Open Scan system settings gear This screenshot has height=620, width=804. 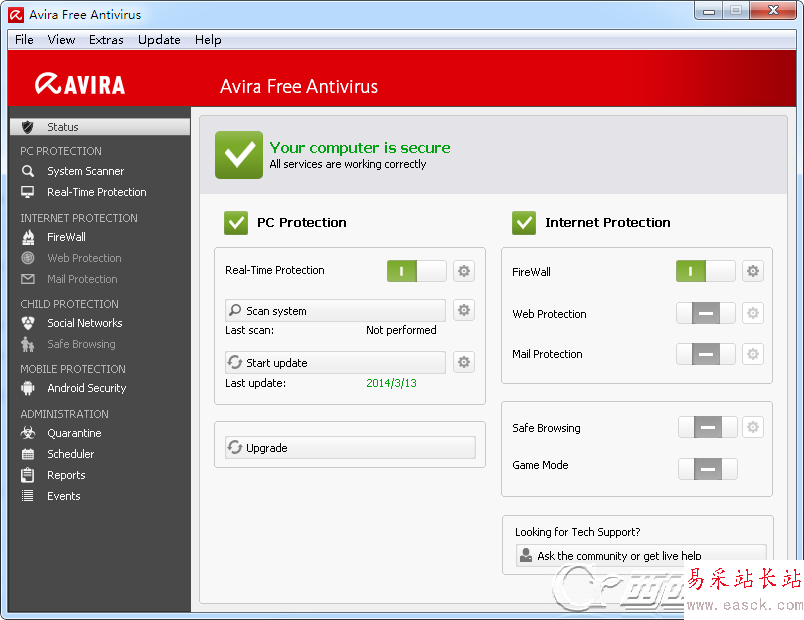[464, 310]
